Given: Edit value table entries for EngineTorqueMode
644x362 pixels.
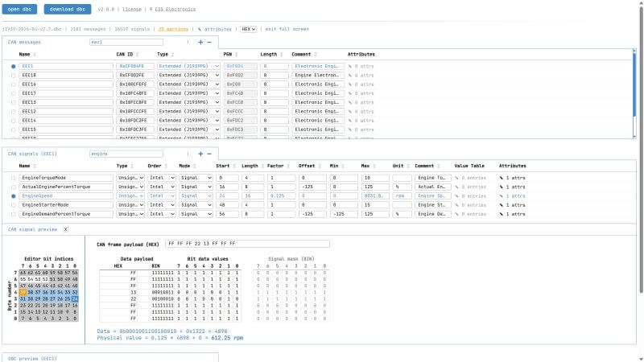Looking at the screenshot, I should click(x=470, y=178).
